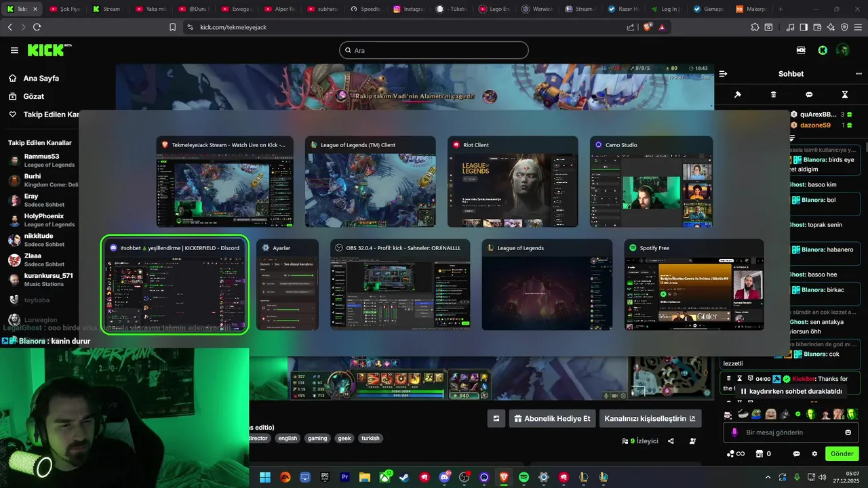Viewport: 868px width, 488px height.
Task: Toggle the browser sidebar panel icon
Action: click(x=804, y=27)
